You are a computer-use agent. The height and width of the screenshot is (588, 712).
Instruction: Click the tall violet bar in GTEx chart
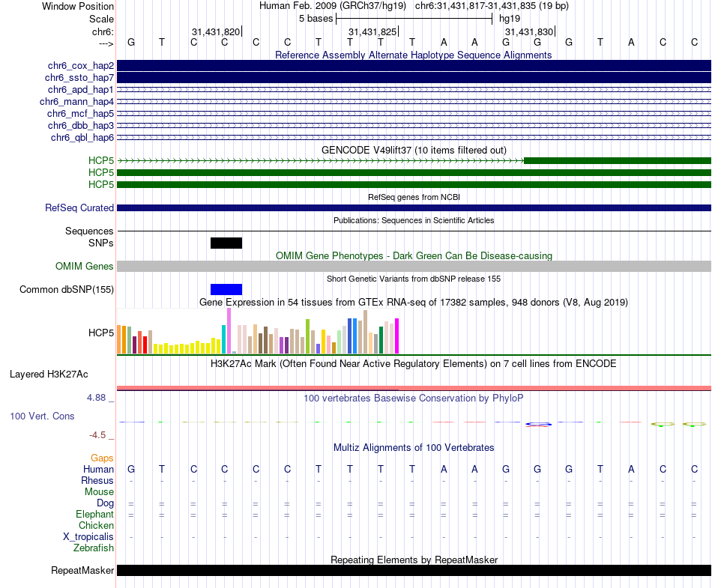click(229, 331)
